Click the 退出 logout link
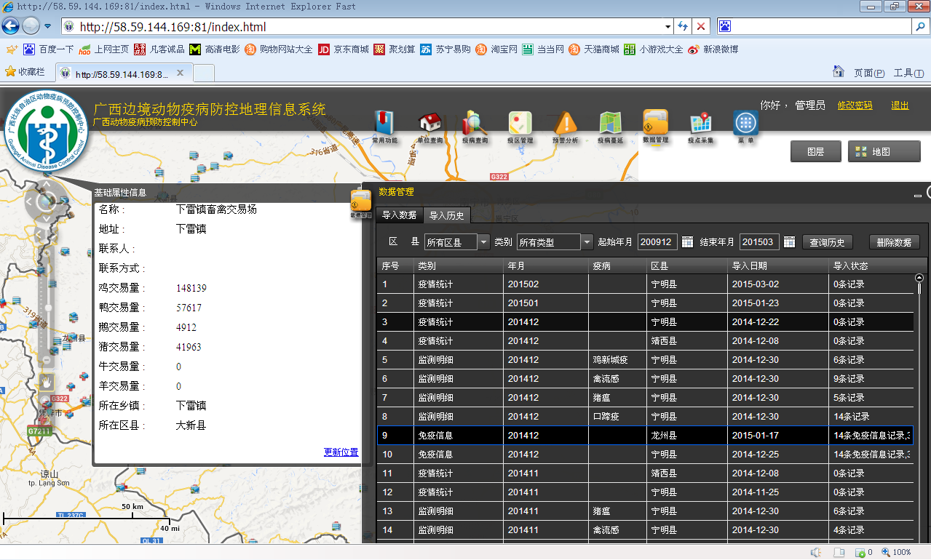 click(900, 105)
